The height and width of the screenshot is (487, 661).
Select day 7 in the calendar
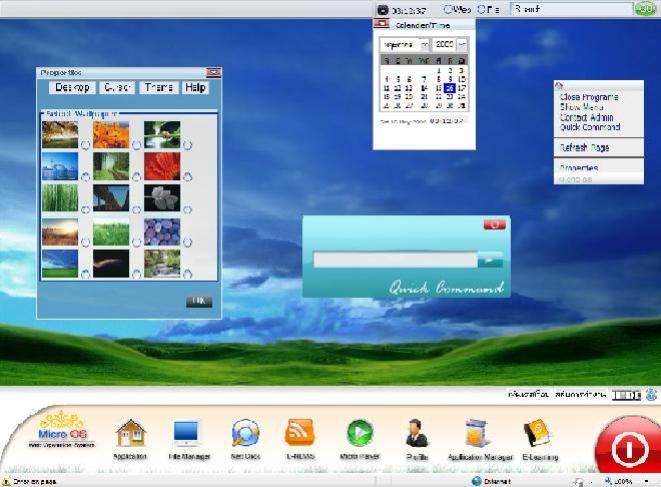425,79
